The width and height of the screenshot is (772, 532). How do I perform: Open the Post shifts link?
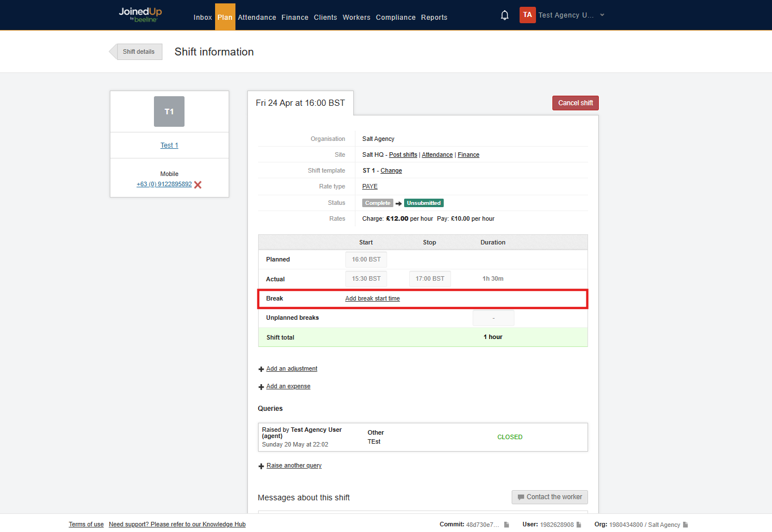pyautogui.click(x=403, y=155)
